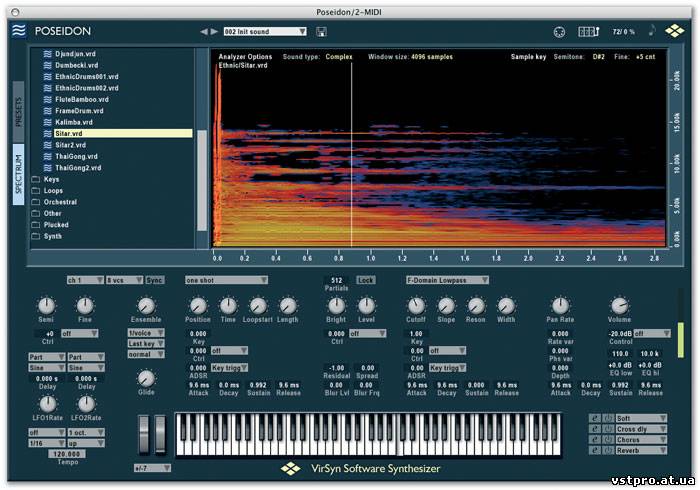Image resolution: width=700 pixels, height=490 pixels.
Task: Click the white playhead line in the spectrogram
Action: [x=352, y=154]
